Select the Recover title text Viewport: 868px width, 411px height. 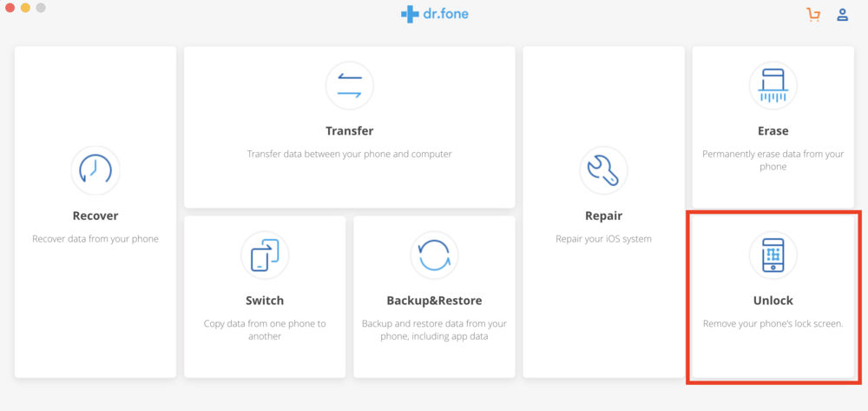coord(95,215)
